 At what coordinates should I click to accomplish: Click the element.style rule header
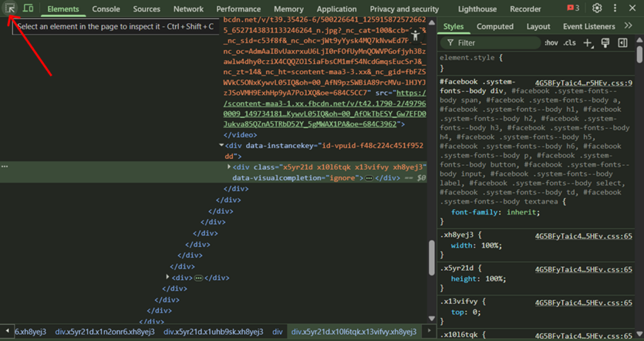point(471,58)
